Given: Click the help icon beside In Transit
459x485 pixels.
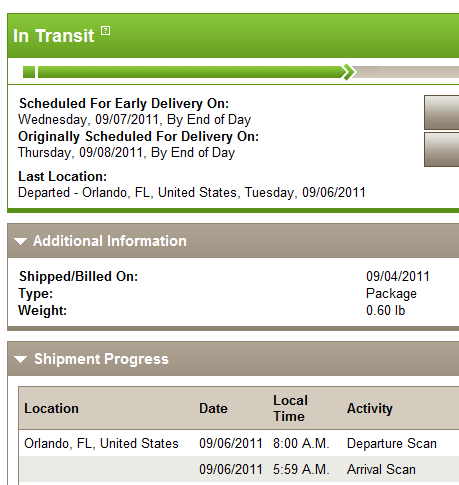Looking at the screenshot, I should [105, 31].
